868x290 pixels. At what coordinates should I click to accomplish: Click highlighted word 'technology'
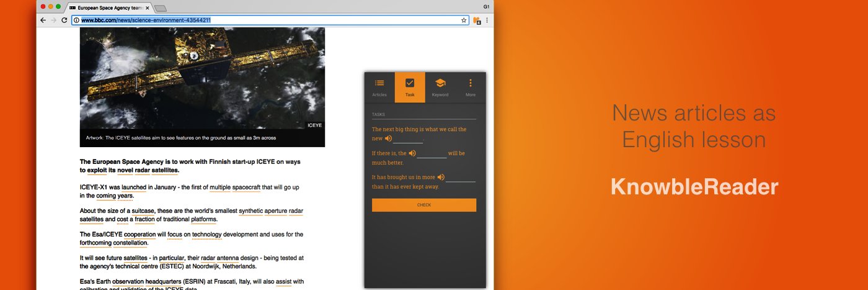(206, 235)
